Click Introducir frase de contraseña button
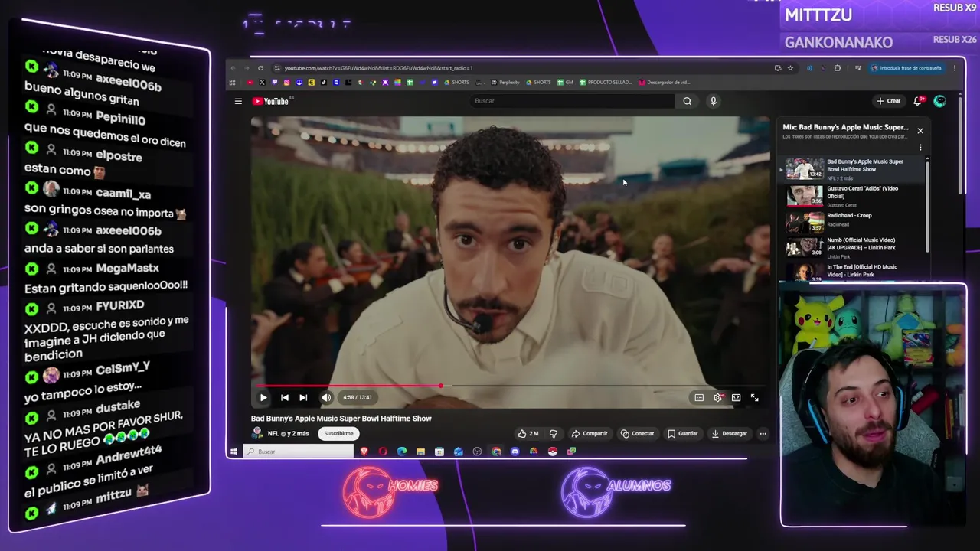Viewport: 980px width, 551px height. 906,68
